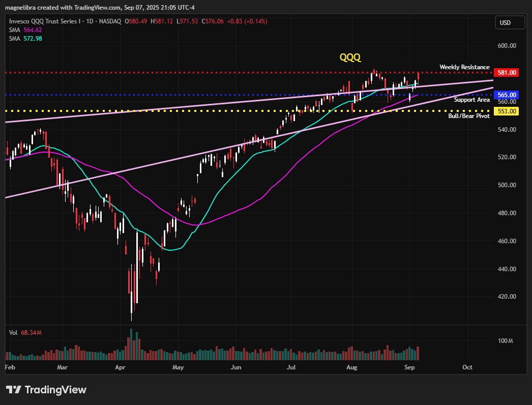The width and height of the screenshot is (532, 405).
Task: Click the Invesco QQQ Trust Series I title
Action: 44,21
